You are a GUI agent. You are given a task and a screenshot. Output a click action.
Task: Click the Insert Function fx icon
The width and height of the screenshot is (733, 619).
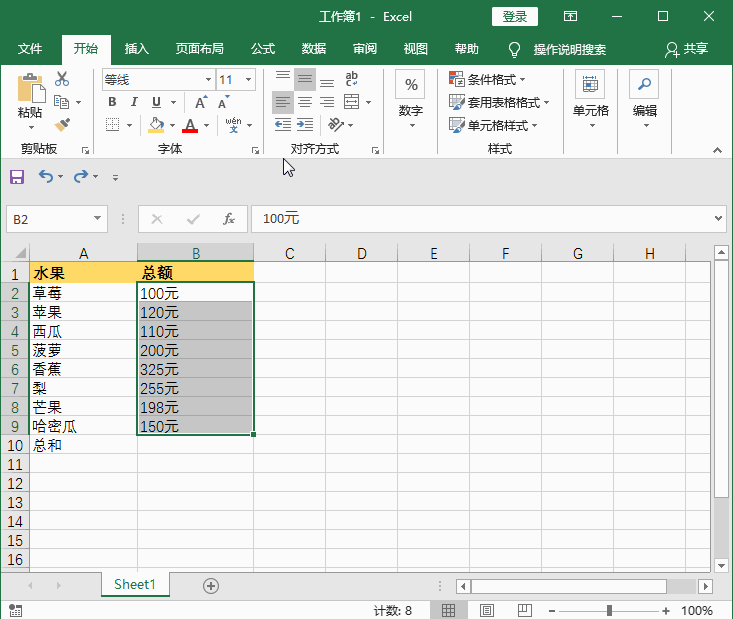click(229, 219)
